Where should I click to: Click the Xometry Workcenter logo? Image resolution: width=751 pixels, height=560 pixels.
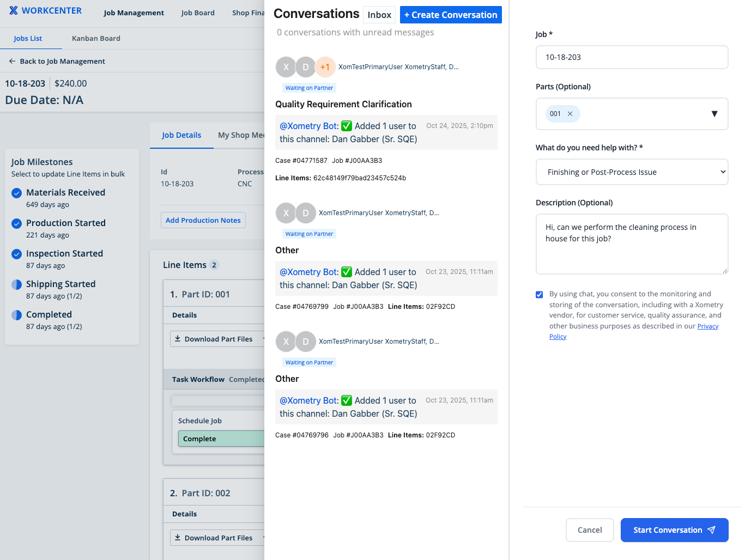(45, 10)
